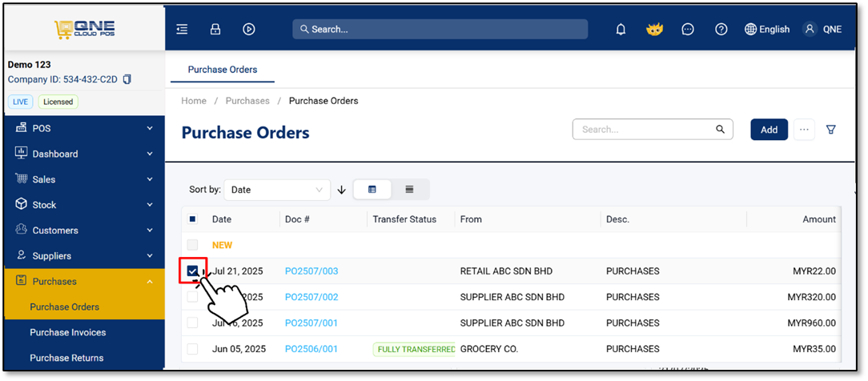Open the more options ellipsis button
The height and width of the screenshot is (381, 868).
(804, 130)
